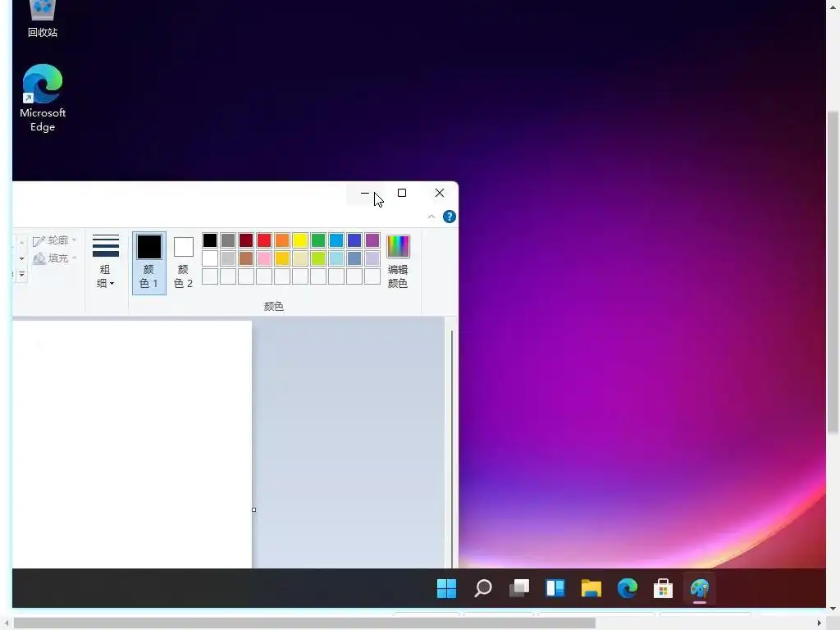
Task: Click the white Paint drawing canvas
Action: point(132,444)
